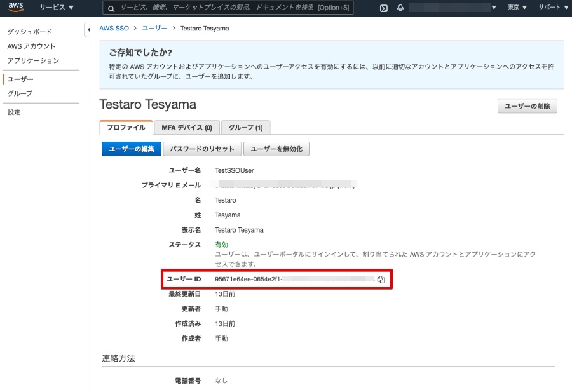Open グループ in the sidebar
Image resolution: width=572 pixels, height=392 pixels.
[20, 93]
